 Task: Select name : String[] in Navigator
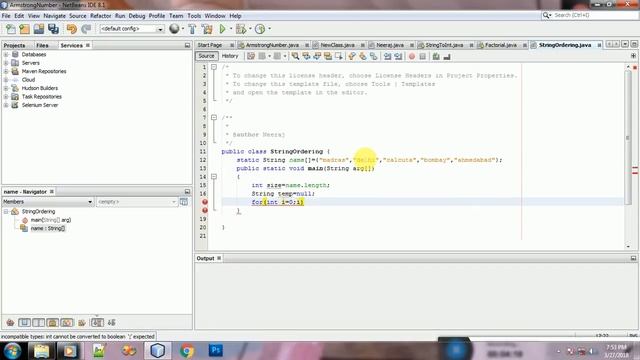[48, 229]
